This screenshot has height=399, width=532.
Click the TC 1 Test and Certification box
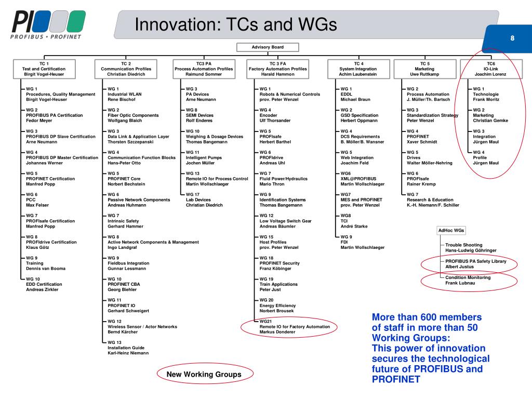click(44, 69)
